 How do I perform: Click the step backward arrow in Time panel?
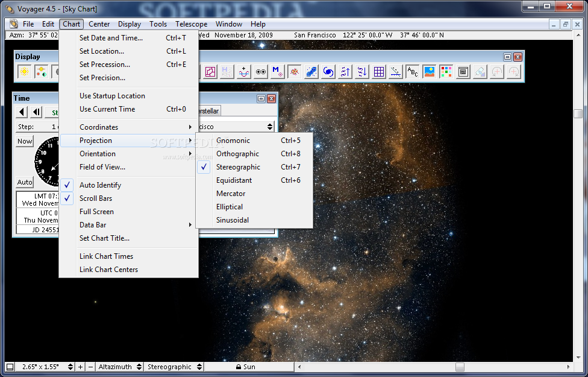[x=22, y=112]
